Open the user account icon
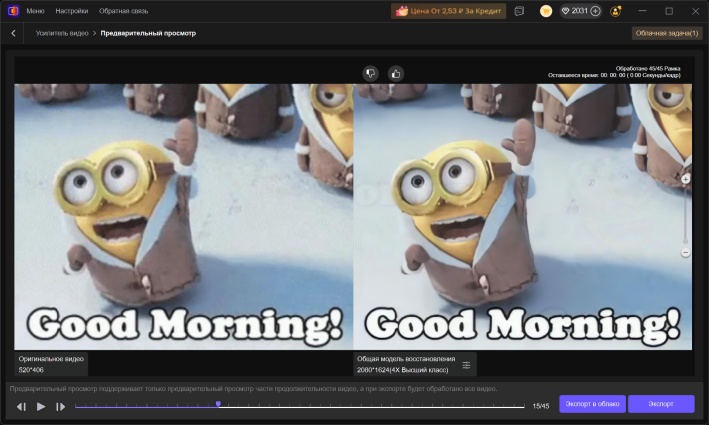Image resolution: width=709 pixels, height=425 pixels. click(616, 11)
